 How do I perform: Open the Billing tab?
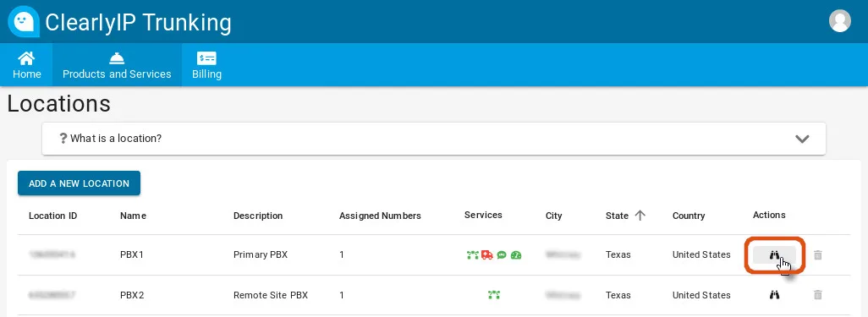tap(206, 65)
